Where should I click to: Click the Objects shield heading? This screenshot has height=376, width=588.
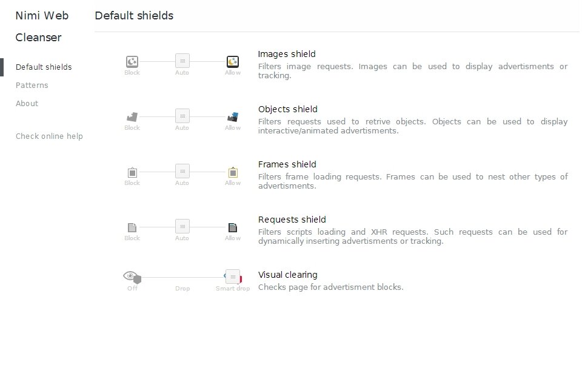[288, 109]
